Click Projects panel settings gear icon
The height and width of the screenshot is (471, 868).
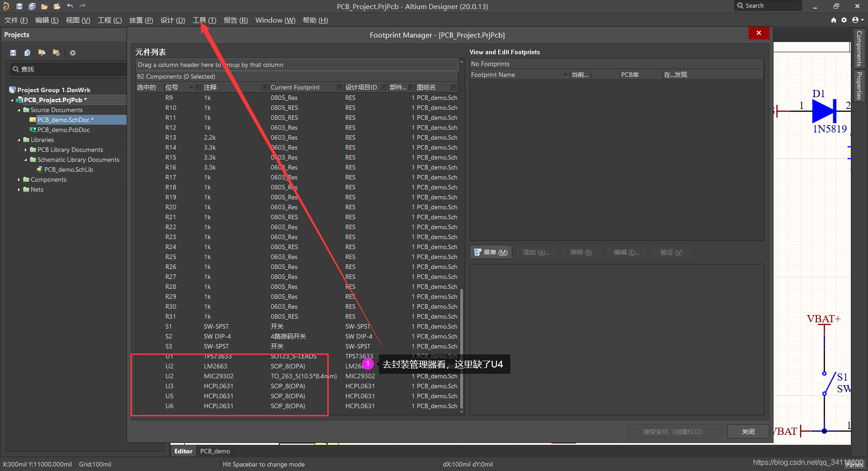tap(72, 53)
